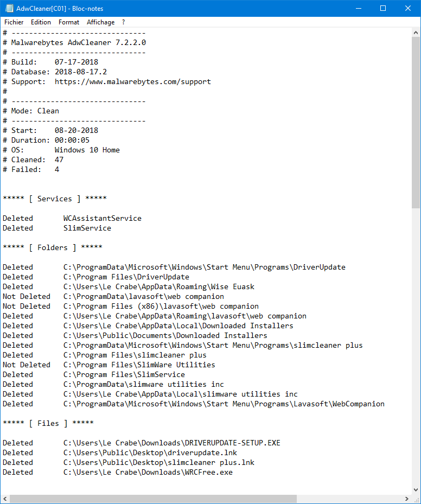Click the vertical scrollbar down arrow
Viewport: 421px width, 504px height.
click(x=416, y=490)
